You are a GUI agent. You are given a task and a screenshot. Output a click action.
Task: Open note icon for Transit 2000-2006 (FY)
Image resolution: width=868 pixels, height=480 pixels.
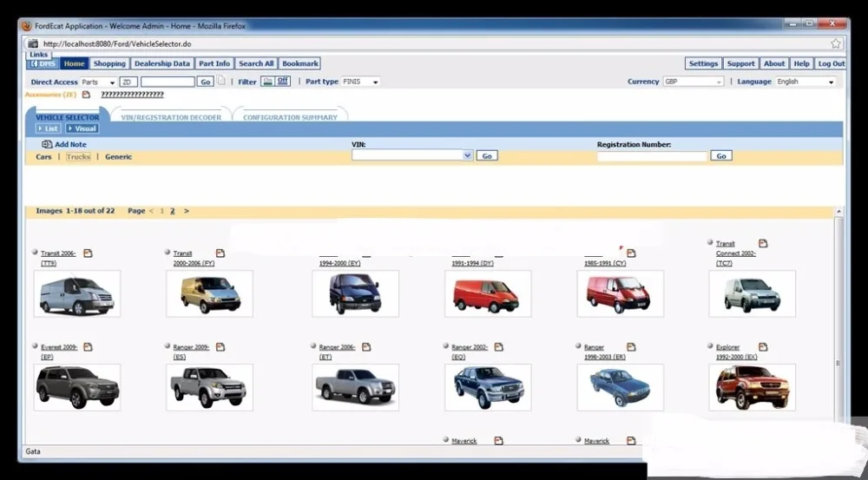pyautogui.click(x=220, y=253)
